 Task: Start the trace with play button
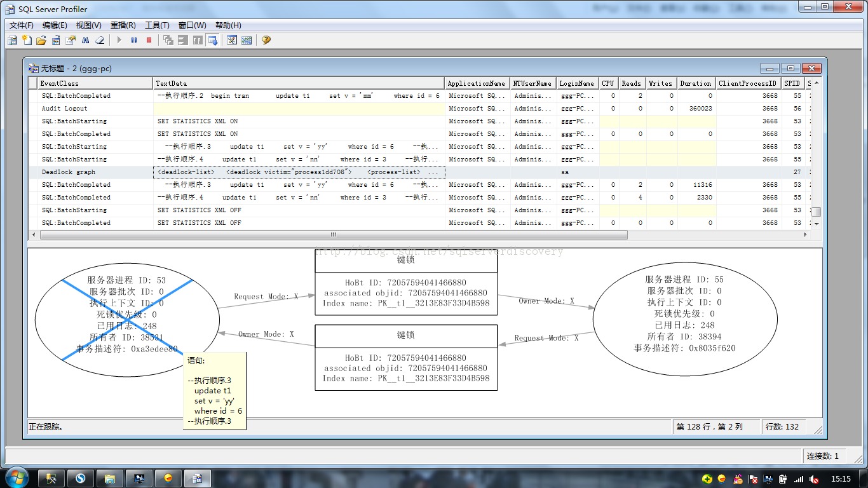tap(119, 40)
